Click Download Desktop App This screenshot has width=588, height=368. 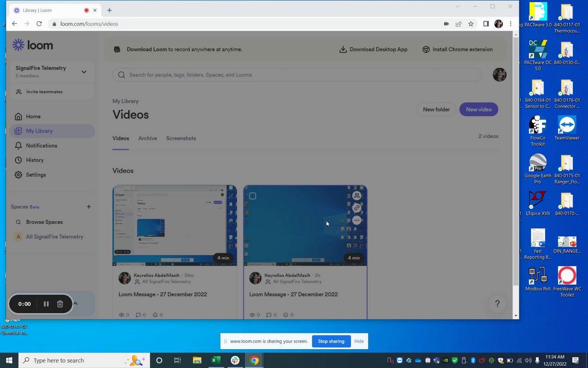(373, 49)
